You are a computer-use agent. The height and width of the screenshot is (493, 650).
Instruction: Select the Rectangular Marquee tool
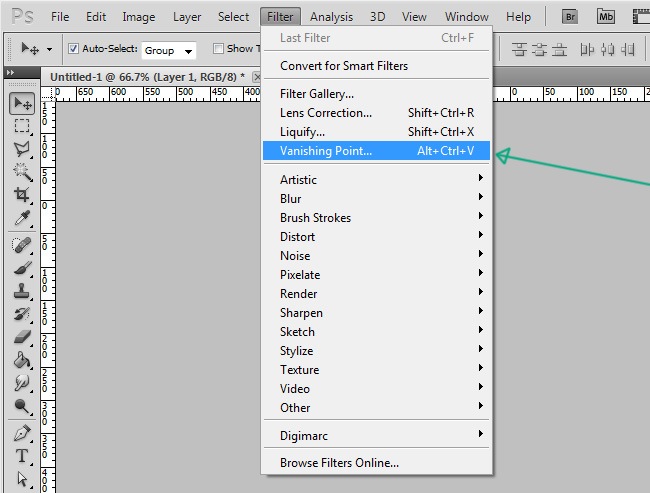(22, 126)
